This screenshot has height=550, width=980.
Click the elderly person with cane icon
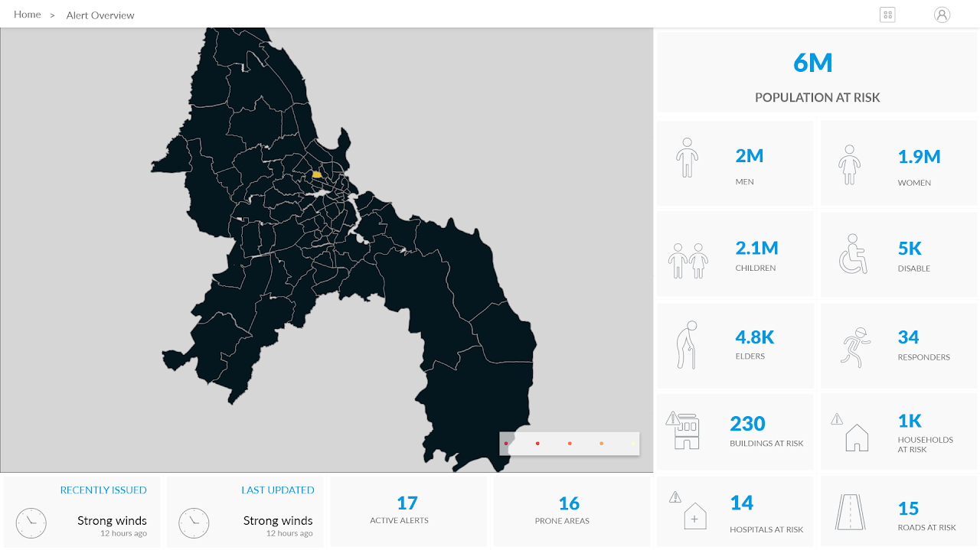pos(688,345)
